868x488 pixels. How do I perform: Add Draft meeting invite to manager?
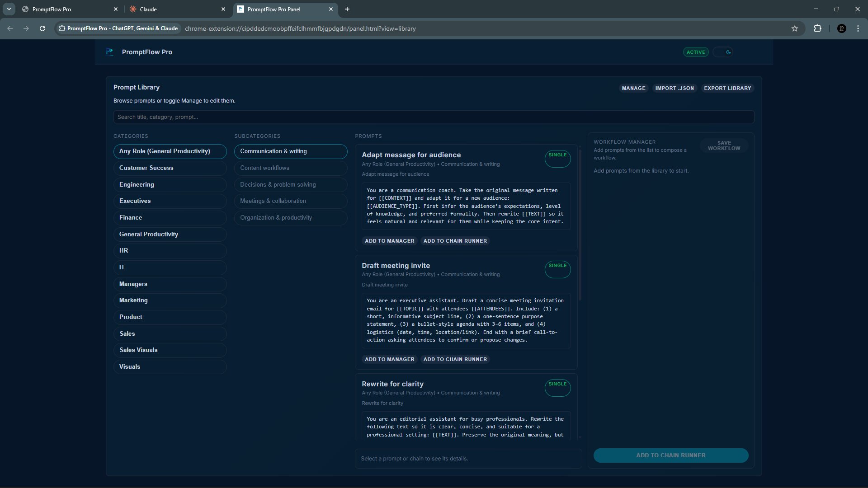coord(389,359)
